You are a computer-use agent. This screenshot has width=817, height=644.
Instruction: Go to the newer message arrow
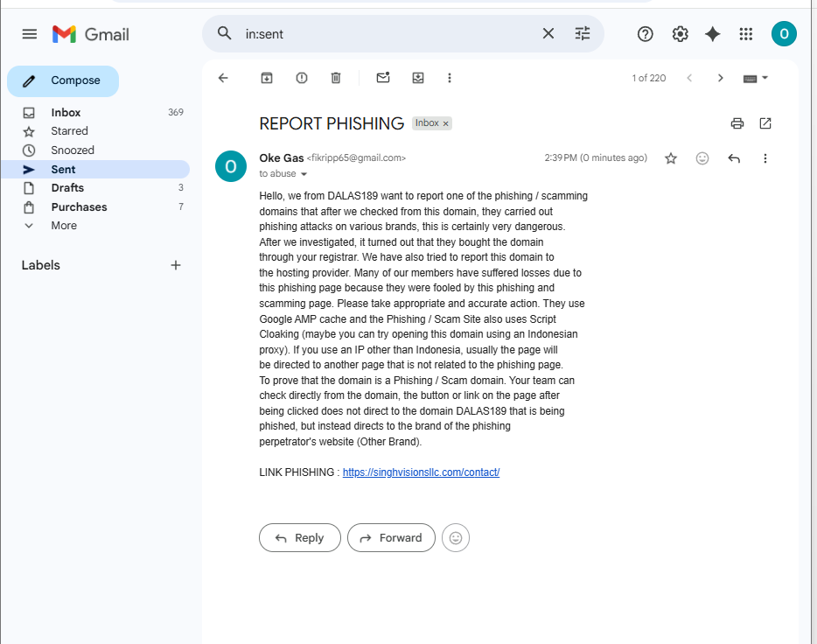[x=689, y=78]
